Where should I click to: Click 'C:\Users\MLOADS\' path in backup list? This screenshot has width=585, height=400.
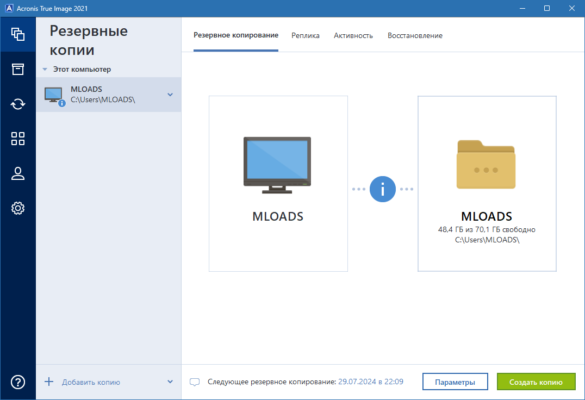point(103,100)
